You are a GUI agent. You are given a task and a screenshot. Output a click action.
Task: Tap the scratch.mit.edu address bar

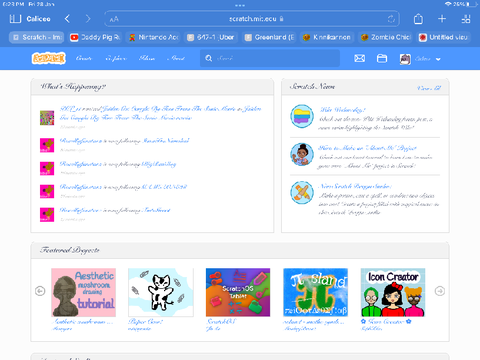252,19
